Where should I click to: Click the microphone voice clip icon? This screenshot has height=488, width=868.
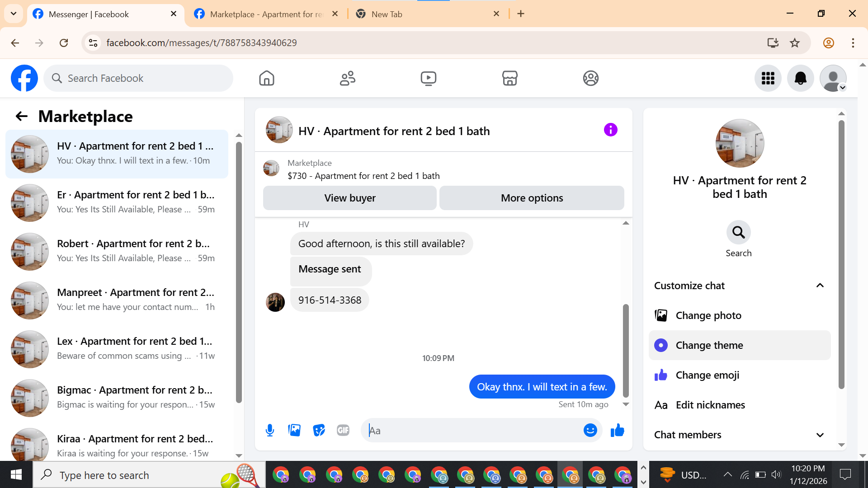(x=270, y=430)
